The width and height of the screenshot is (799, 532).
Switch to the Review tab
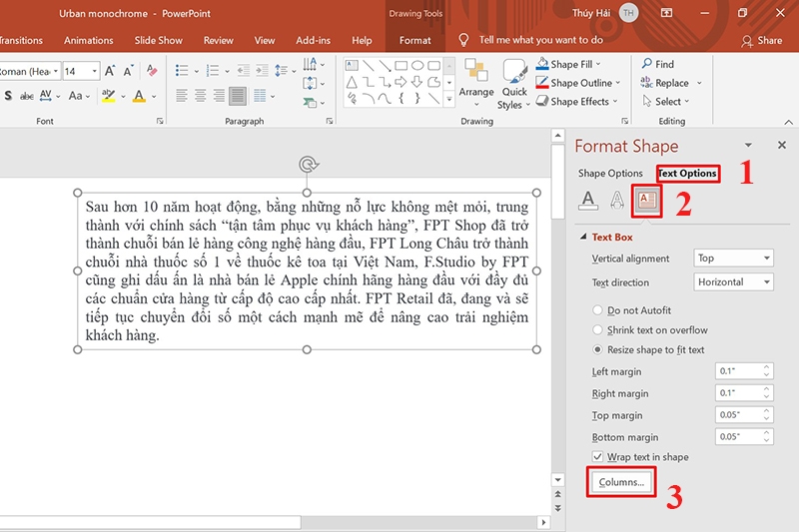(218, 40)
